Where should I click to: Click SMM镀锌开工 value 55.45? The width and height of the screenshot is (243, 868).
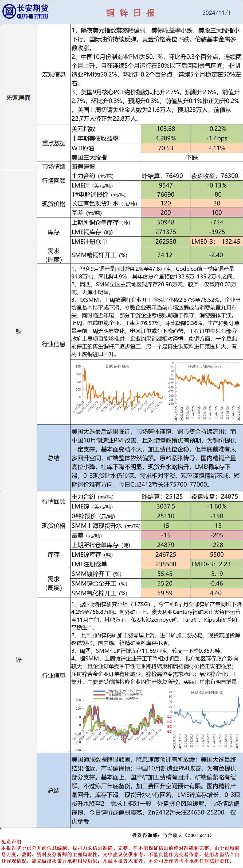(x=166, y=574)
